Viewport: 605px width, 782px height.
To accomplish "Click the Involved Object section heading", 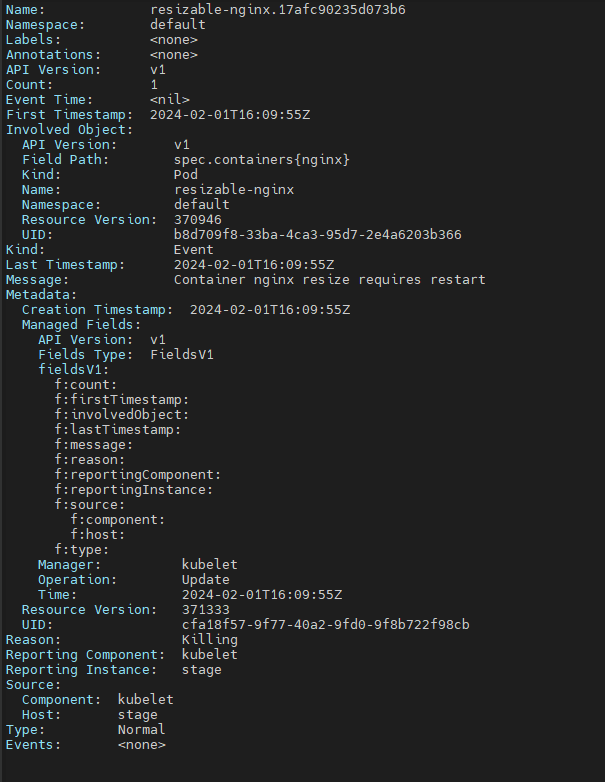I will click(x=66, y=129).
